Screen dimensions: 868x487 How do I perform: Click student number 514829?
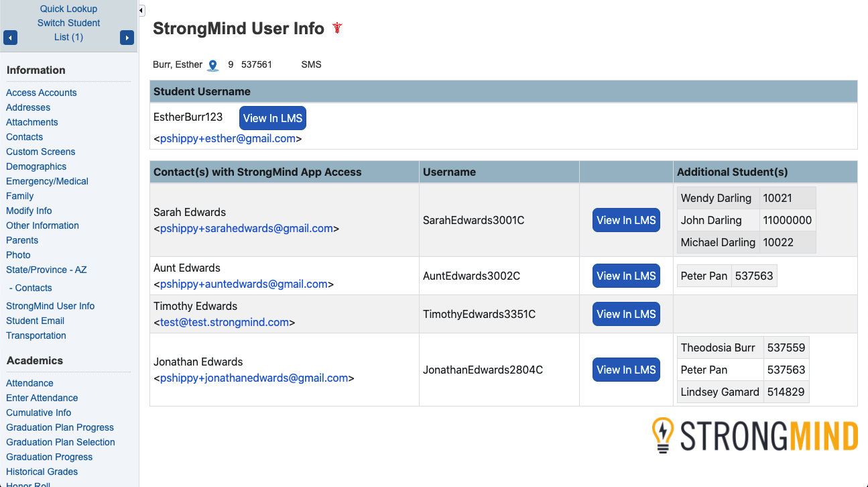click(786, 392)
